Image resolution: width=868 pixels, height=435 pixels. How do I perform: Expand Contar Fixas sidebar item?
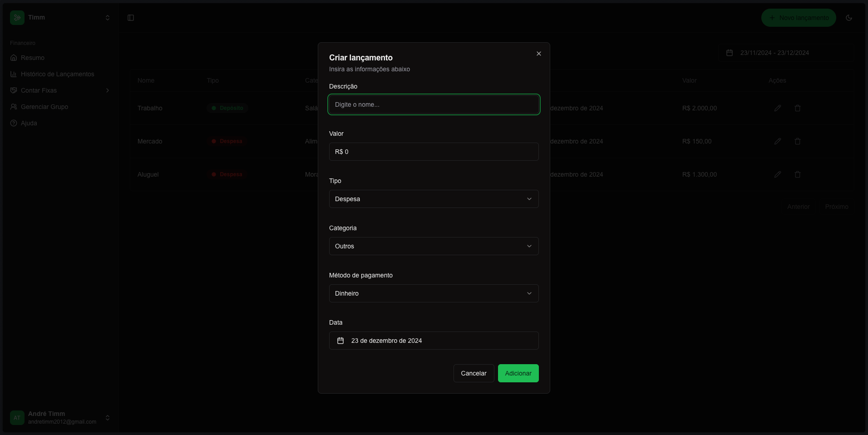tap(60, 90)
